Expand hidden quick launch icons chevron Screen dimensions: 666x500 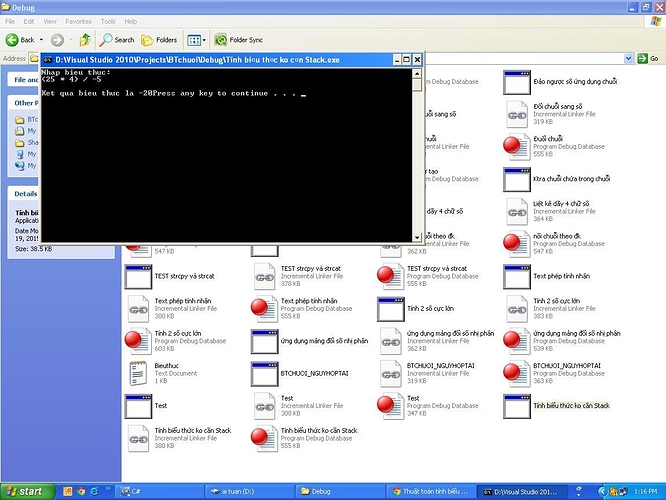pos(108,489)
